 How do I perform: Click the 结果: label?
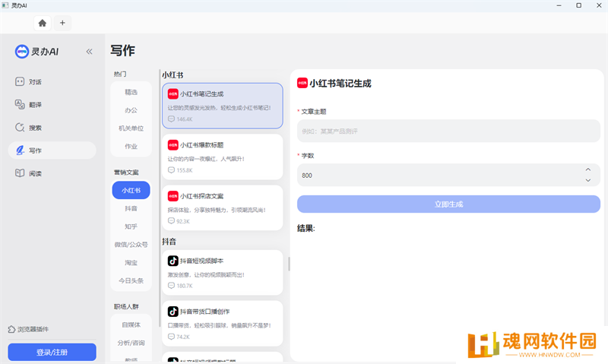pyautogui.click(x=306, y=228)
